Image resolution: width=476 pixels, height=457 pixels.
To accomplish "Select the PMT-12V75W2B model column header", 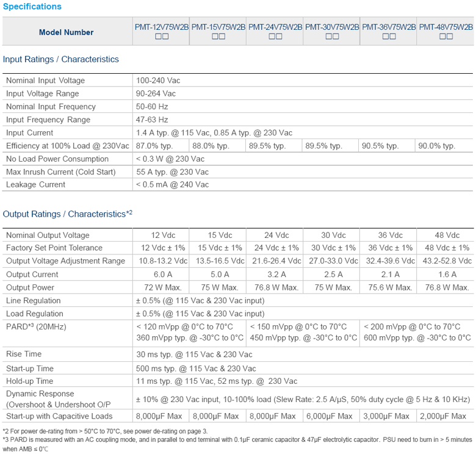I will [161, 27].
